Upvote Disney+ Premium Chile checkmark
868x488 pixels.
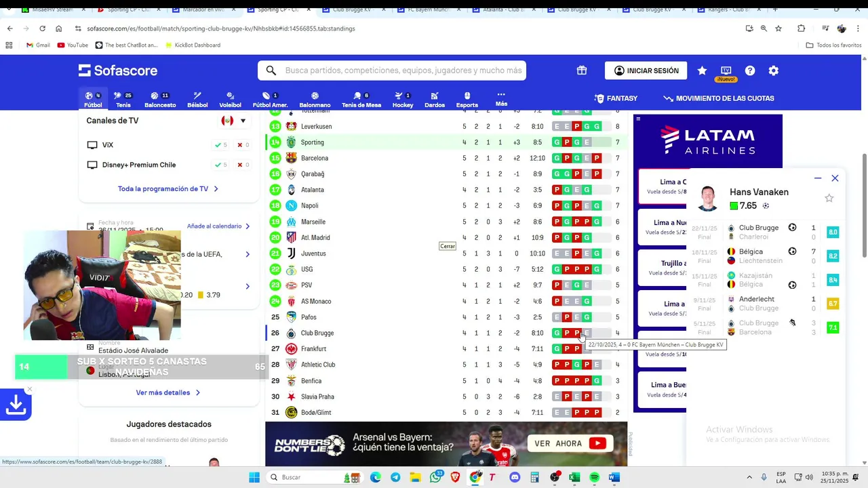pyautogui.click(x=221, y=165)
